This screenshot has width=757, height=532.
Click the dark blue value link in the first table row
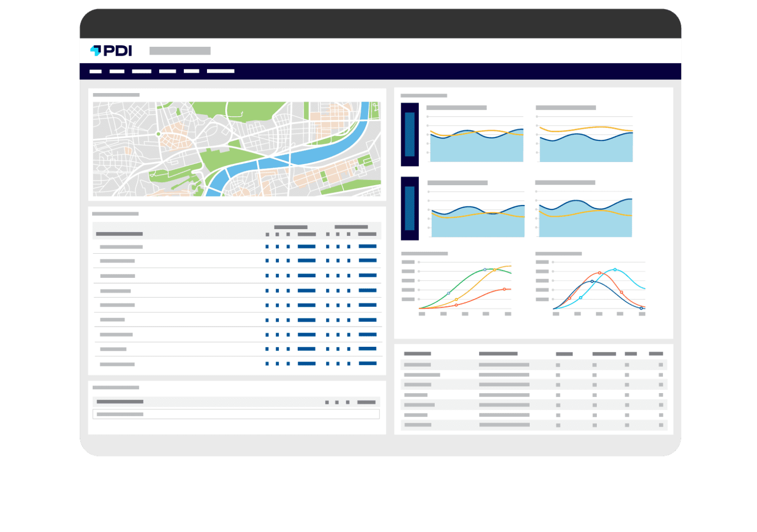point(306,247)
